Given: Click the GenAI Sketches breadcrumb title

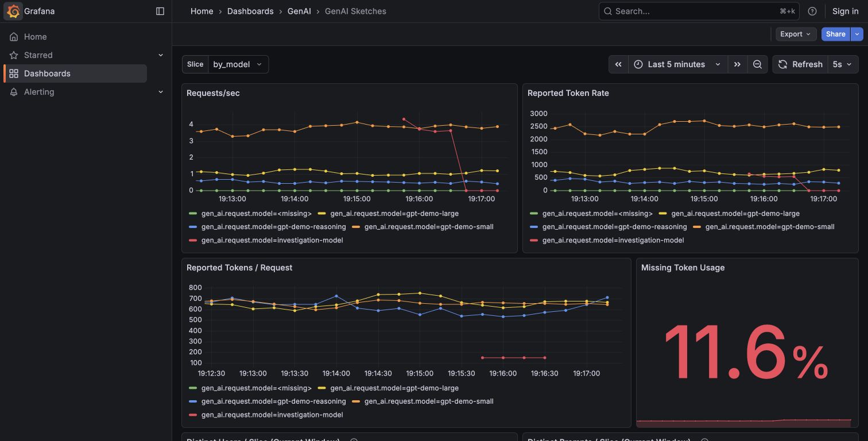Looking at the screenshot, I should [355, 11].
